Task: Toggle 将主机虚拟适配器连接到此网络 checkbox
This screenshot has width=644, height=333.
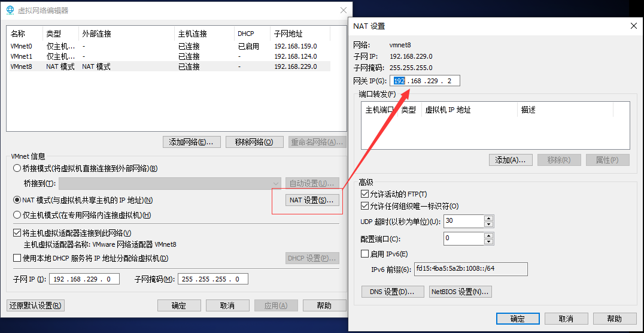Action: 17,233
